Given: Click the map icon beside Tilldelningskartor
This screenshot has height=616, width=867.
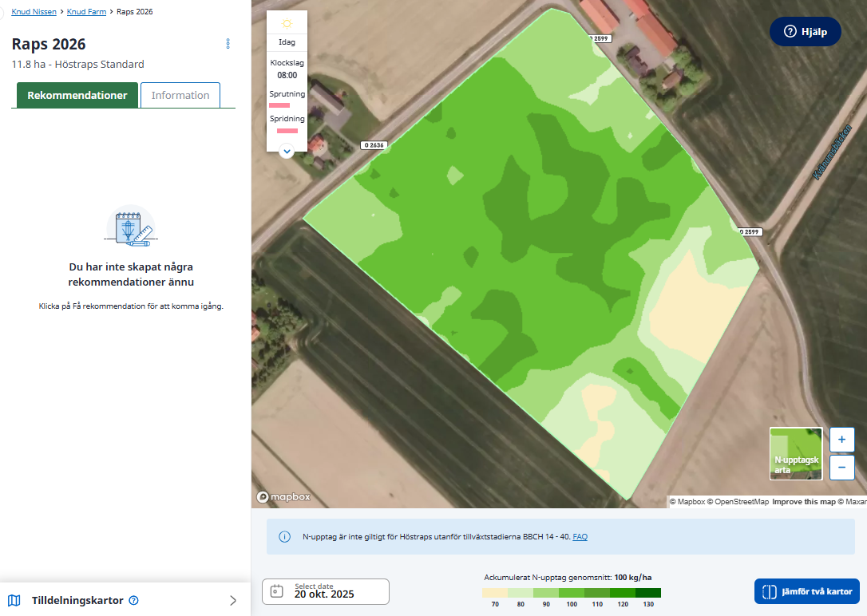Looking at the screenshot, I should click(x=14, y=601).
